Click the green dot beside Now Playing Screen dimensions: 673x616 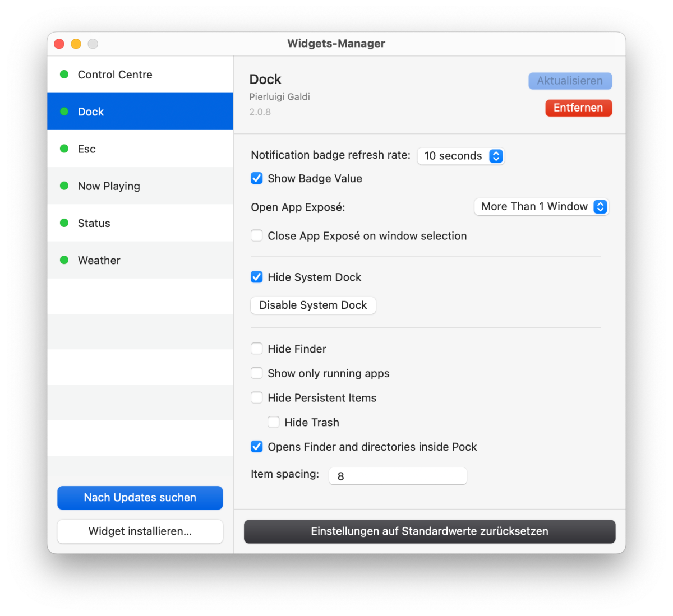64,186
